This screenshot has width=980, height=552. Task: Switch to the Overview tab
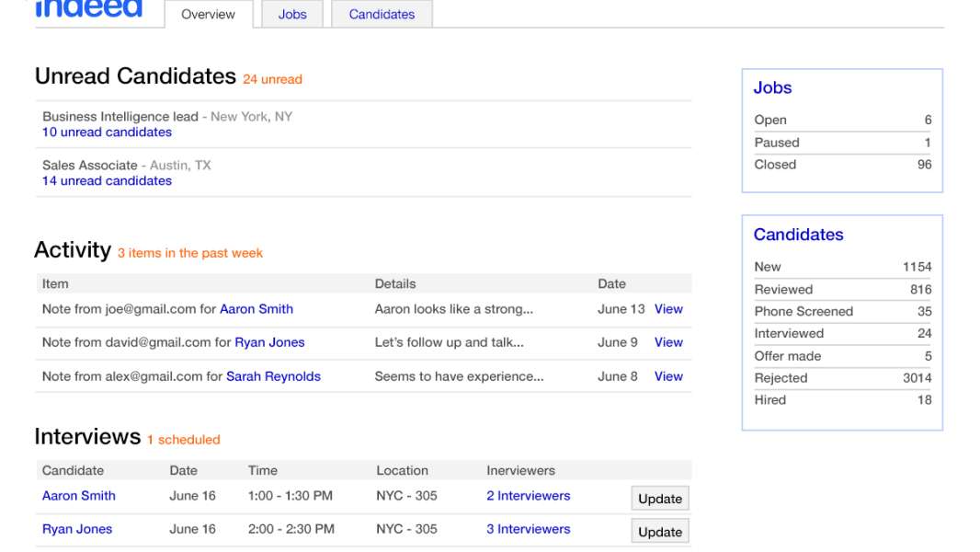[208, 15]
